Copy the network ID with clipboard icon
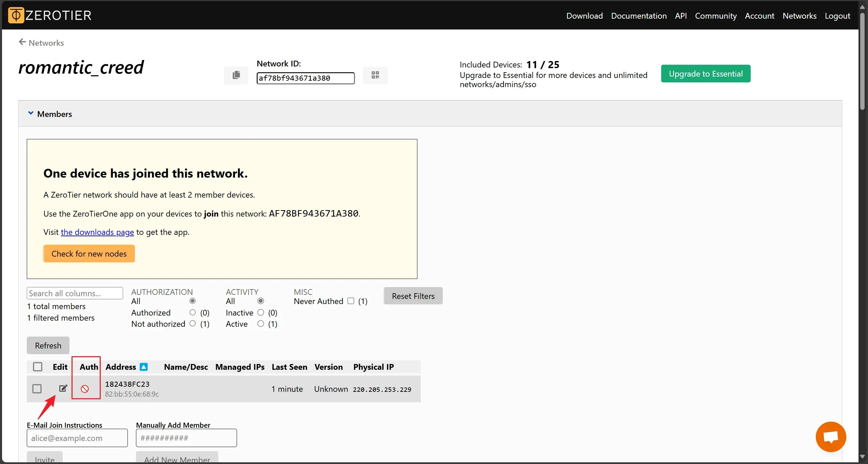This screenshot has height=464, width=868. 236,75
